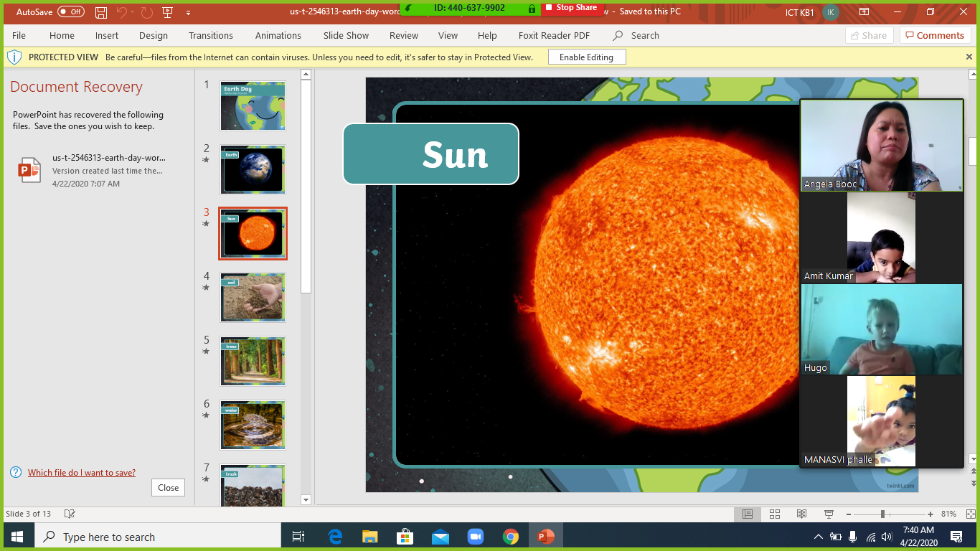This screenshot has width=980, height=551.
Task: Close the Document Recovery pane
Action: point(168,487)
